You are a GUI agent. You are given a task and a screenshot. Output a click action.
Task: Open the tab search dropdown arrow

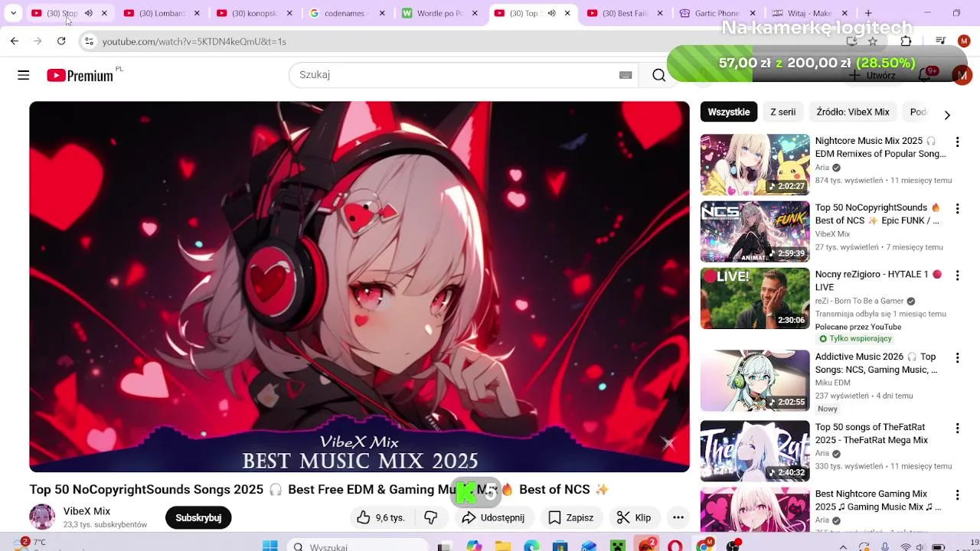click(13, 13)
